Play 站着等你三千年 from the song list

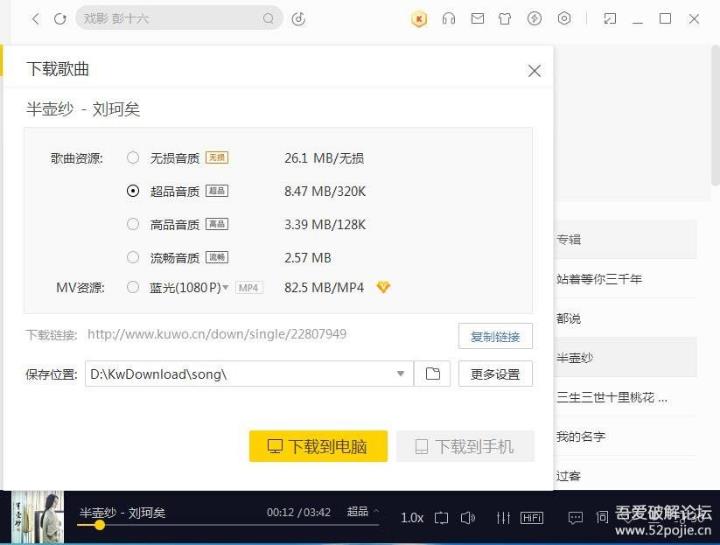[599, 279]
